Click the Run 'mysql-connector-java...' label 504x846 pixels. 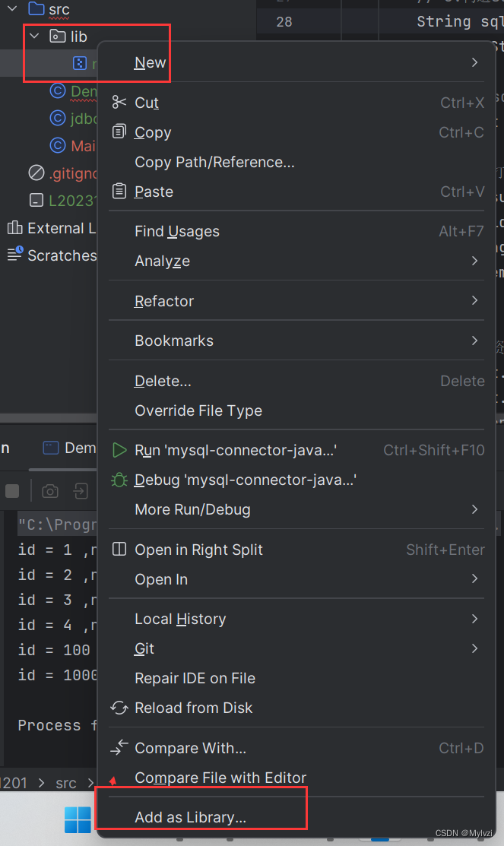click(x=236, y=450)
